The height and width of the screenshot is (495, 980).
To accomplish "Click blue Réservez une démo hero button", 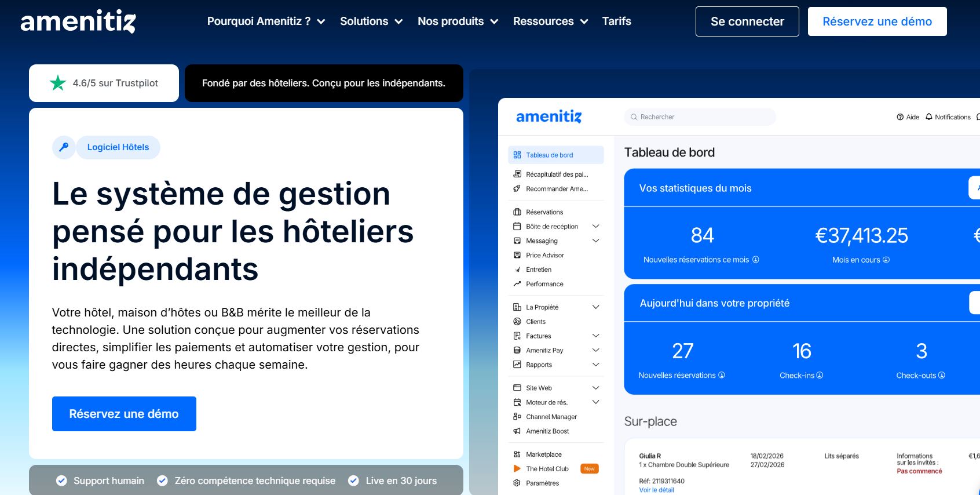I will [124, 414].
